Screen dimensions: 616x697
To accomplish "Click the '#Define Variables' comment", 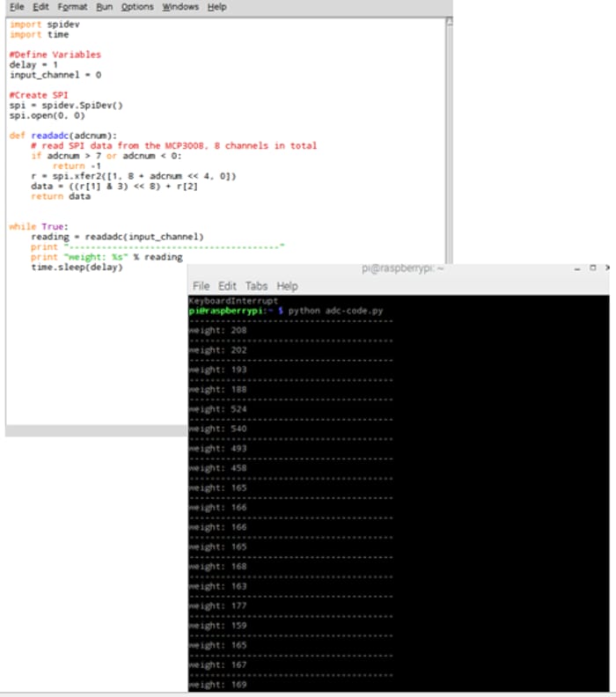I will (55, 55).
